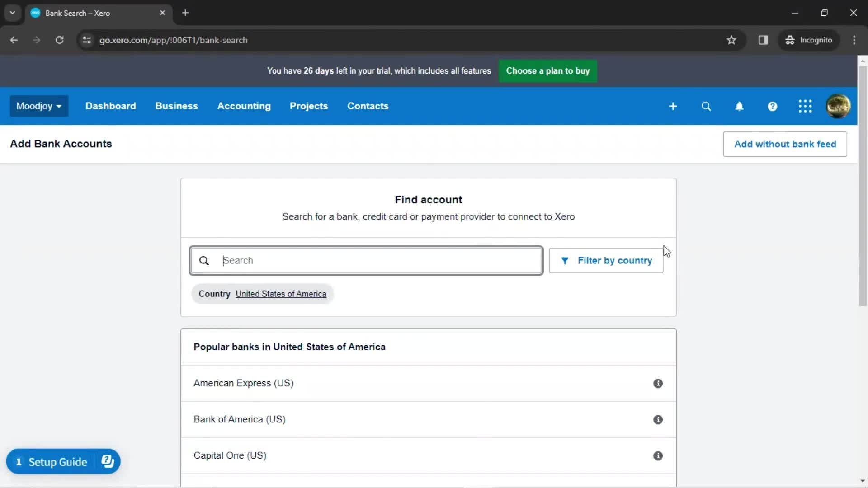Image resolution: width=868 pixels, height=488 pixels.
Task: Open the Business menu
Action: [x=176, y=106]
